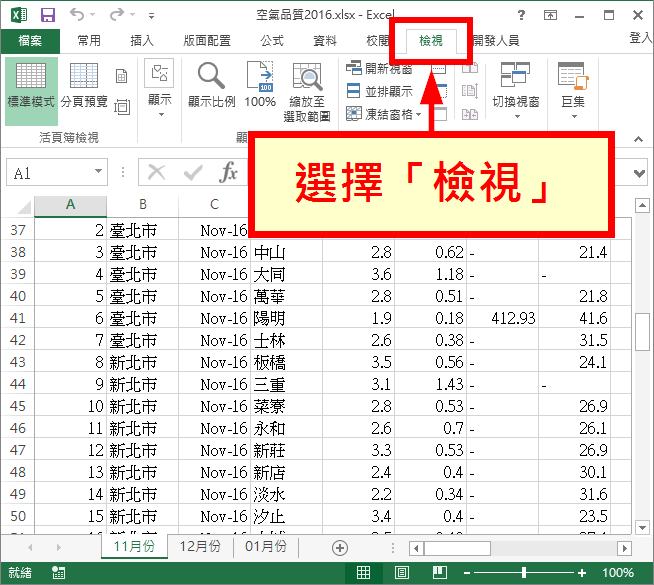Image resolution: width=654 pixels, height=585 pixels.
Task: Open 切換視窗 switch windows
Action: [516, 90]
